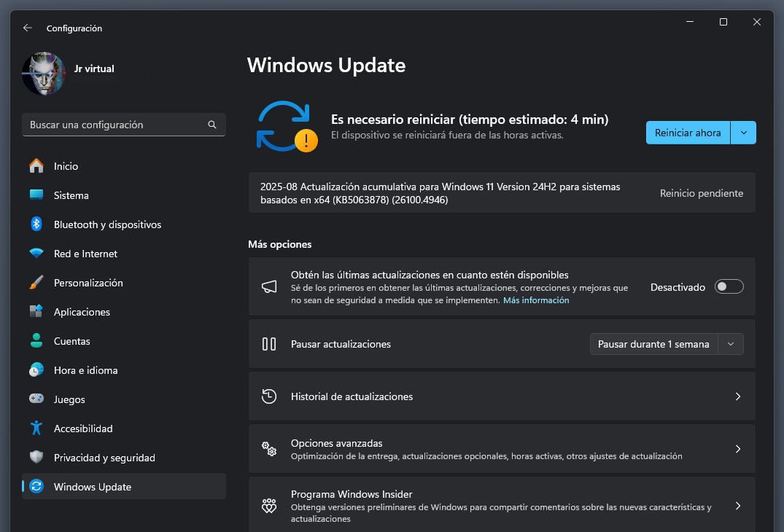Open the Jr virtual profile avatar
Screen dimensions: 784x532
[x=44, y=74]
